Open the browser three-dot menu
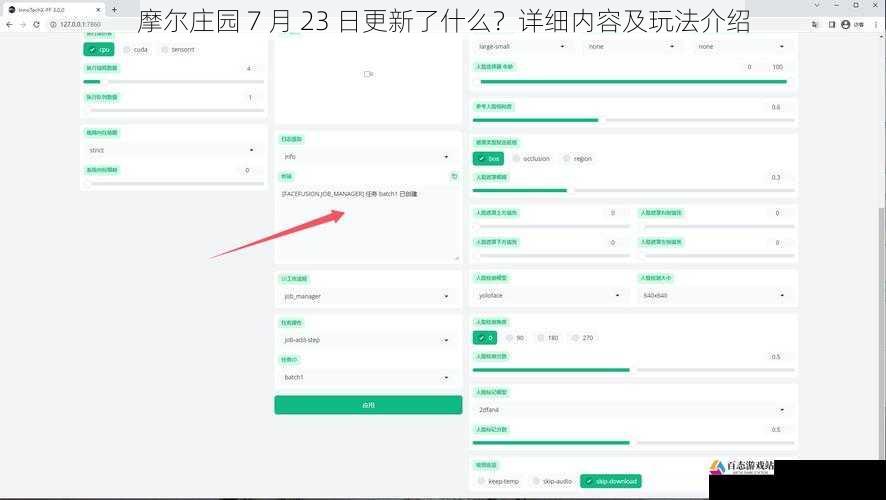This screenshot has height=500, width=886. 876,25
